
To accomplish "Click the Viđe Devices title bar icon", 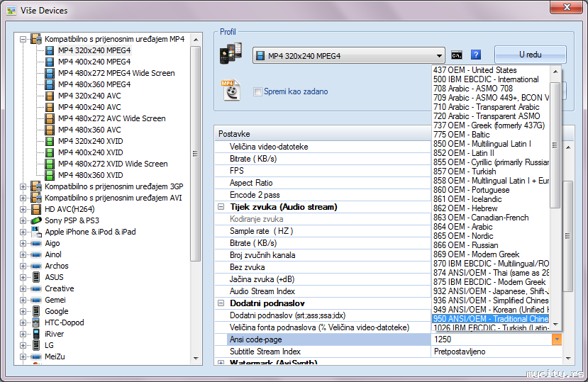I will pyautogui.click(x=11, y=11).
